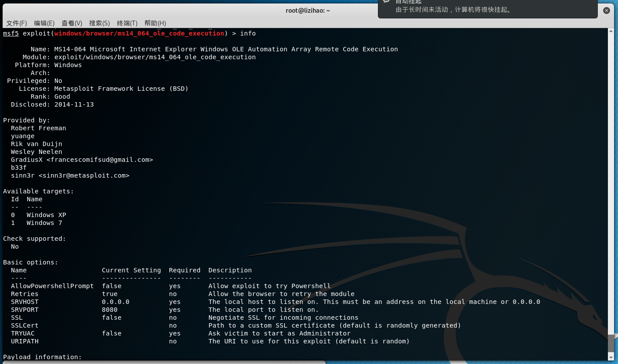618x364 pixels.
Task: Click the window title root@lizihao: ~
Action: click(308, 11)
